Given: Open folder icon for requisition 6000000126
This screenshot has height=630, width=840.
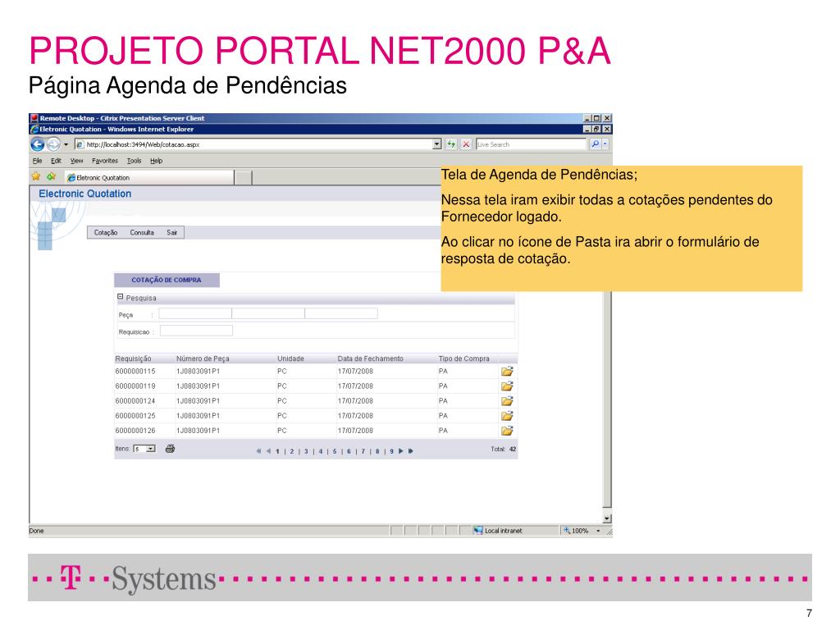Looking at the screenshot, I should [507, 430].
